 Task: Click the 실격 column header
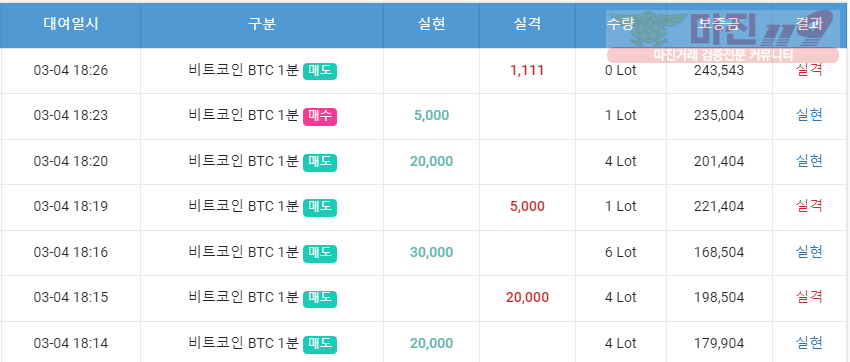coord(527,24)
